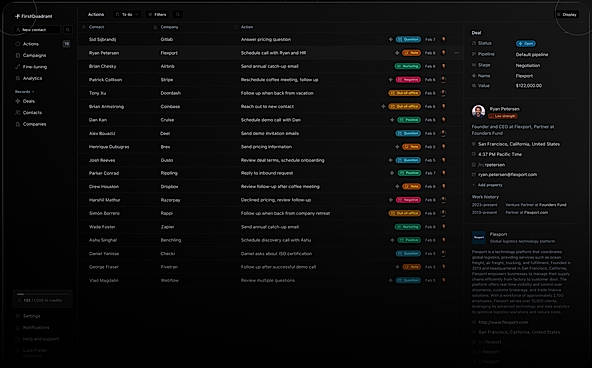This screenshot has height=368, width=592.
Task: Click the clock icon beside Pacific Time
Action: pos(474,154)
